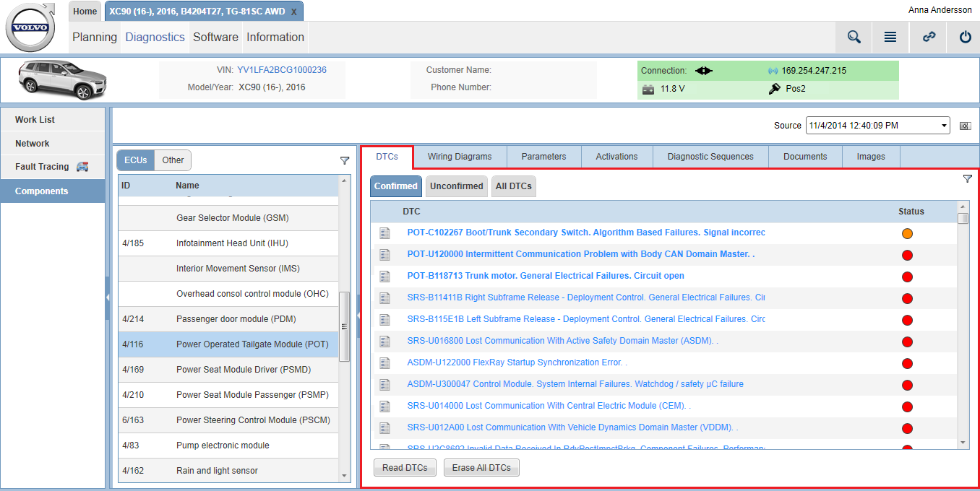Click the refresh icon beside Source dropdown
The image size is (980, 491).
tap(965, 126)
